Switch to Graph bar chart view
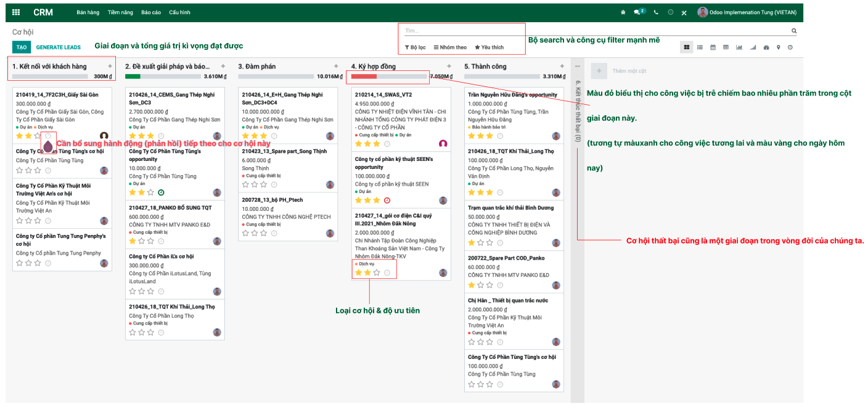The height and width of the screenshot is (420, 868). click(x=739, y=47)
